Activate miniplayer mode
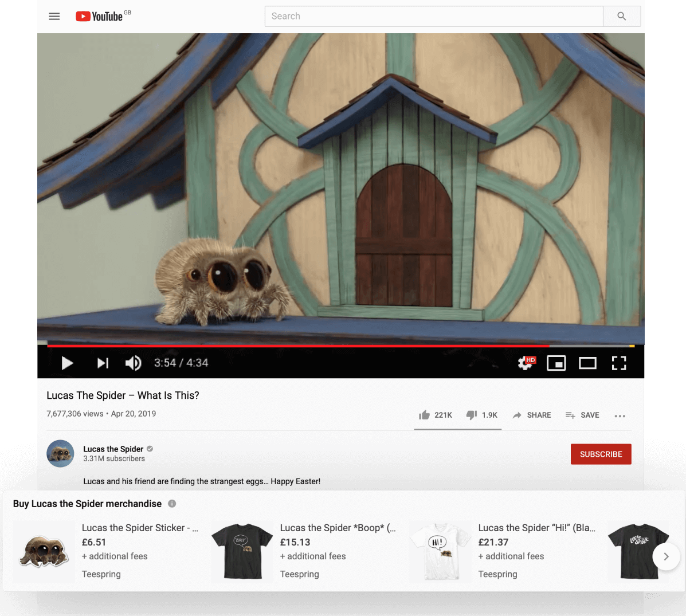 556,363
